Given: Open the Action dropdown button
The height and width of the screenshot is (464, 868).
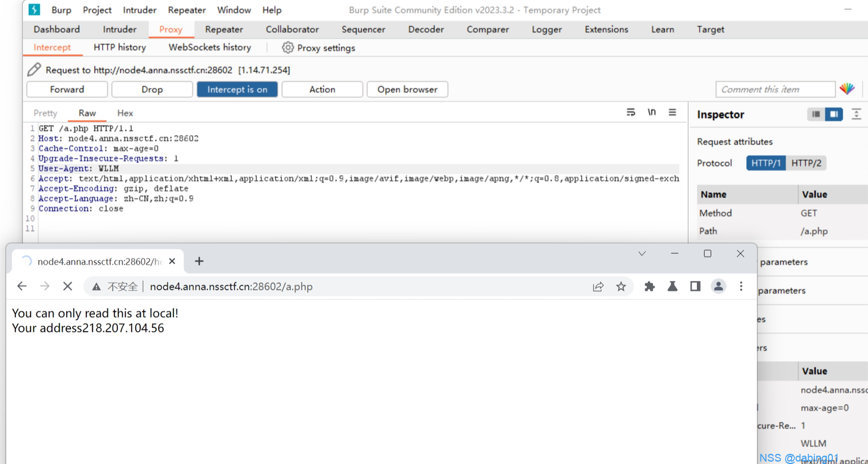Looking at the screenshot, I should point(322,89).
